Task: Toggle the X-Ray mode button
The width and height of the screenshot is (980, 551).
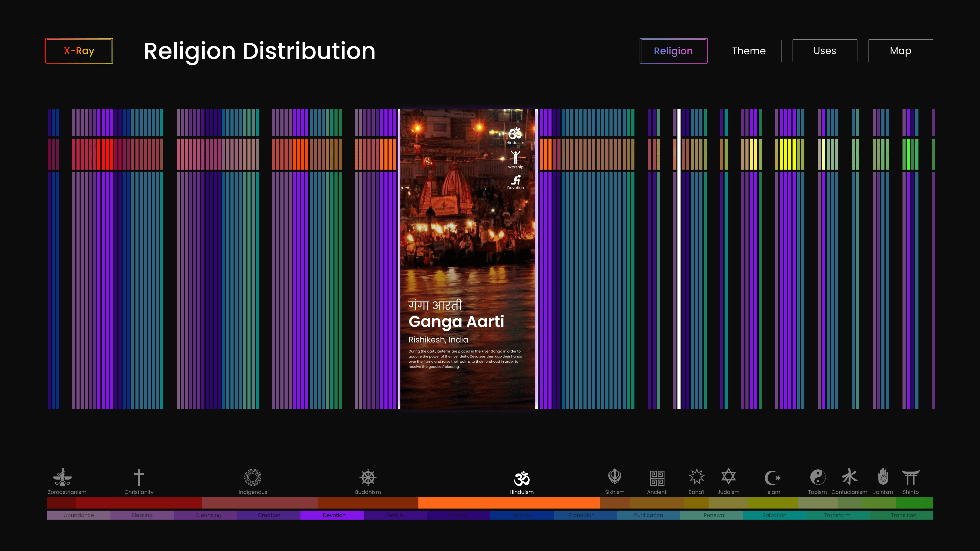Action: tap(79, 51)
